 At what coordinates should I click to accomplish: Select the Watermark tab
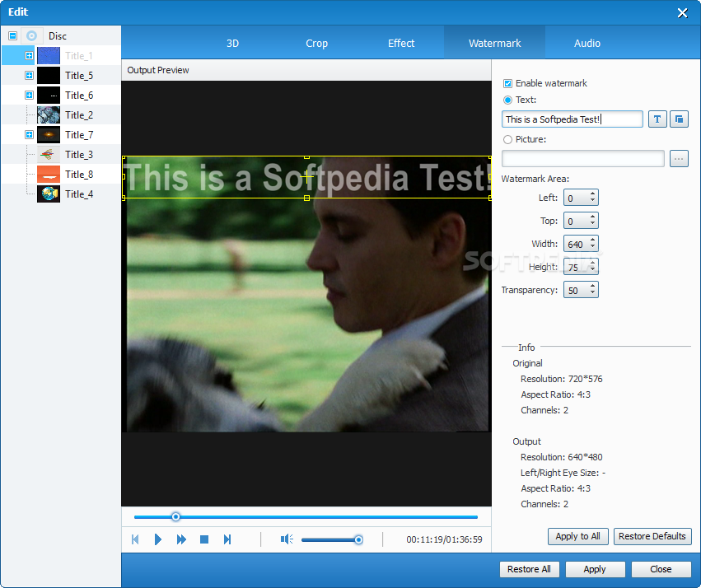(x=494, y=43)
